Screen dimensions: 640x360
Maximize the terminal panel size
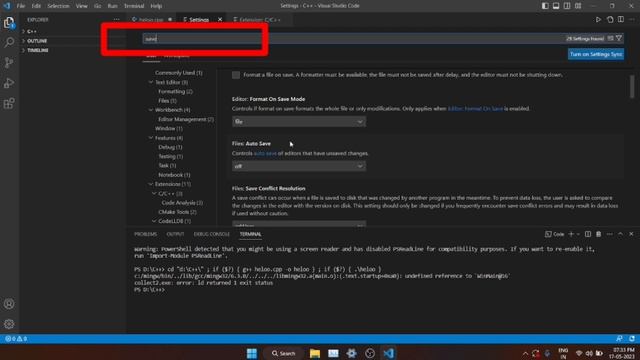[x=620, y=234]
